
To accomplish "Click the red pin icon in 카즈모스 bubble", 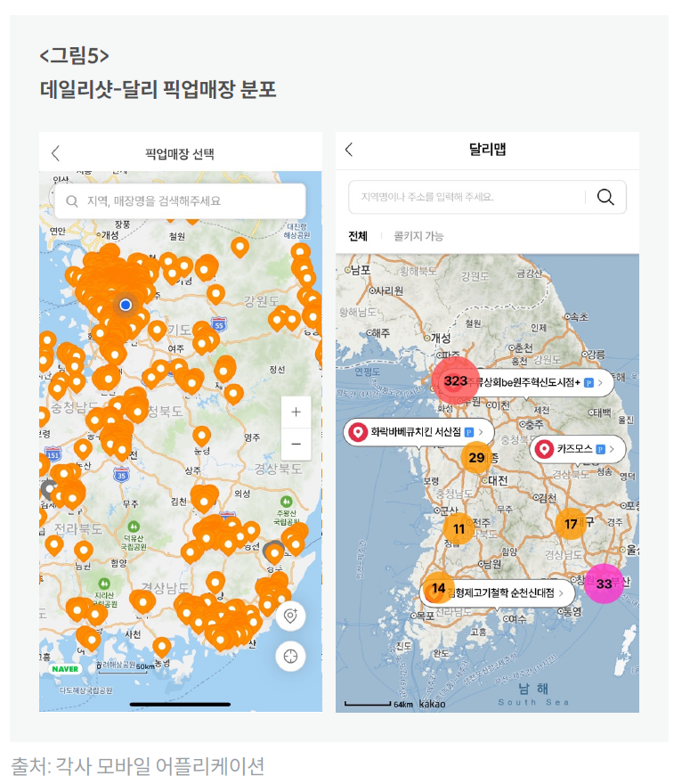I will point(544,449).
